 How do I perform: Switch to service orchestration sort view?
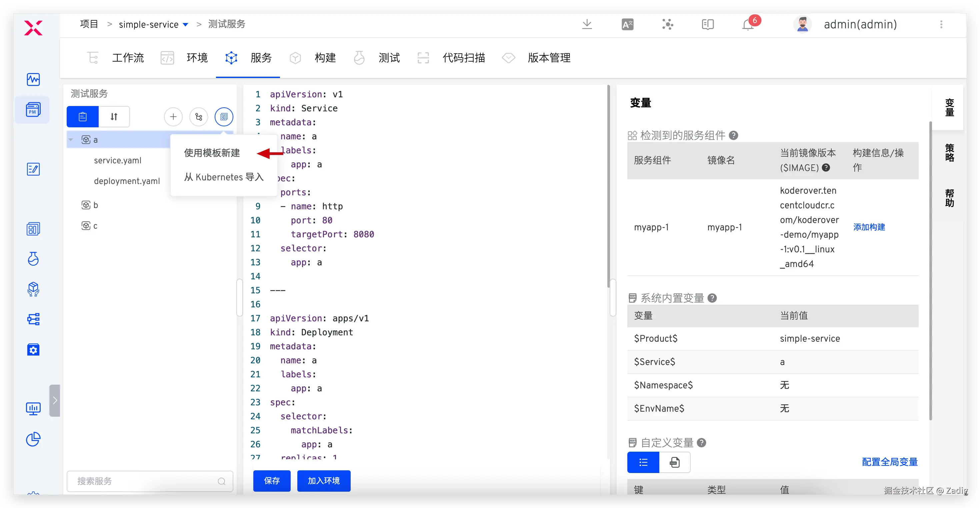click(x=114, y=116)
